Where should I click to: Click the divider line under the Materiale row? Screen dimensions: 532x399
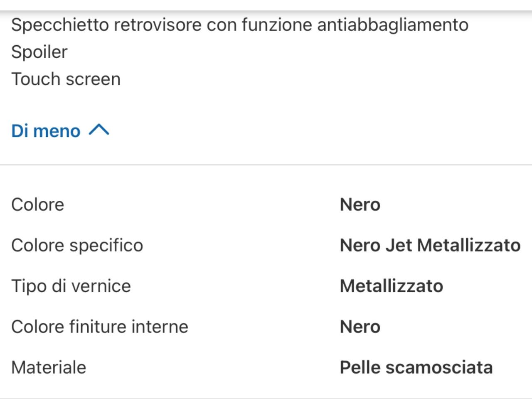coord(266,398)
